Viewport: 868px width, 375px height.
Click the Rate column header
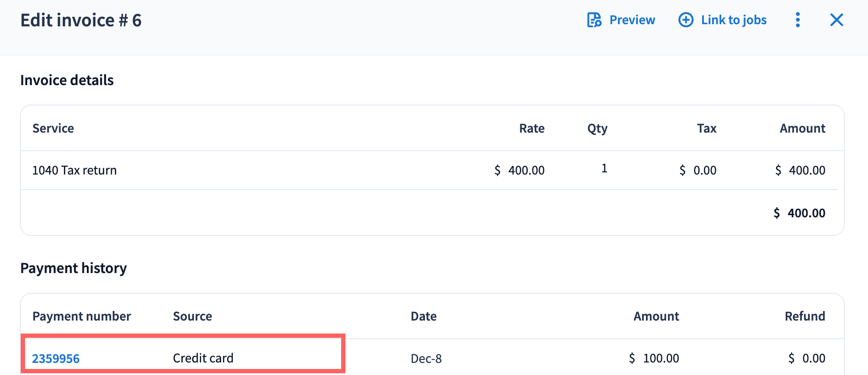532,128
